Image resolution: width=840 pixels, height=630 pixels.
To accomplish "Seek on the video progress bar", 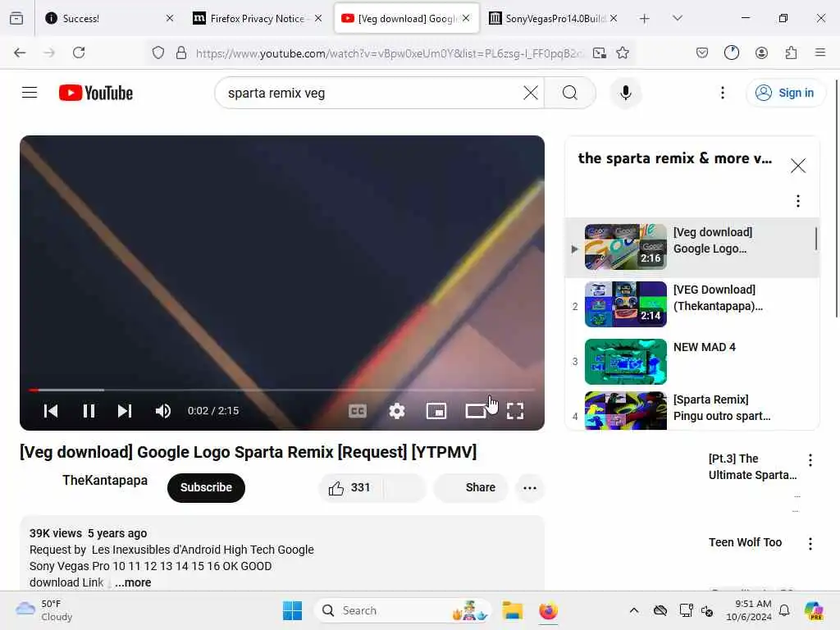I will coord(282,390).
